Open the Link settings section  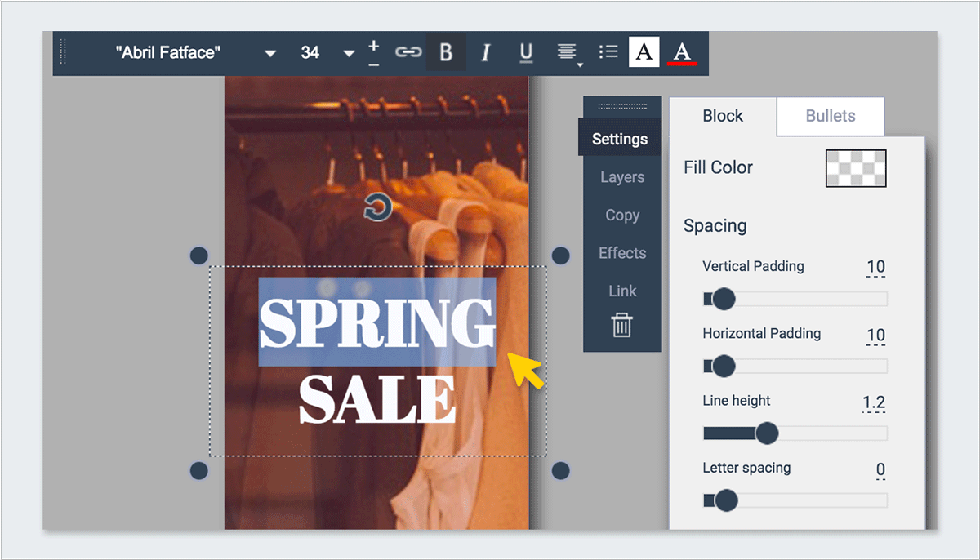tap(622, 290)
